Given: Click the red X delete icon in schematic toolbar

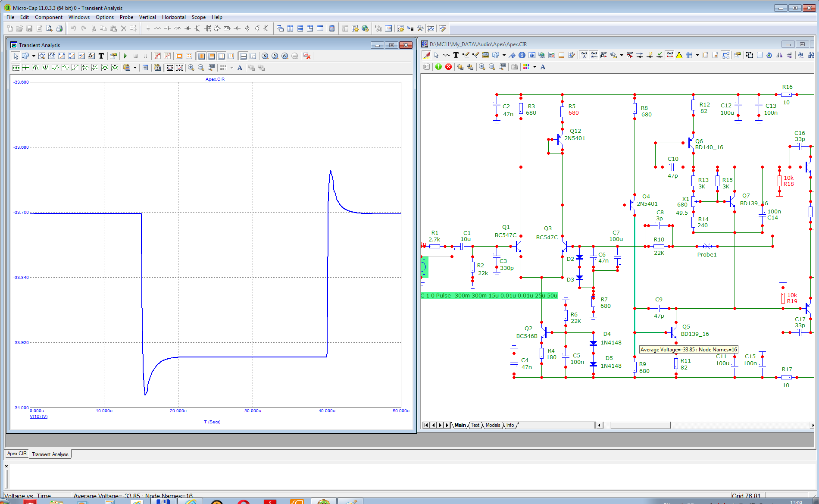Looking at the screenshot, I should 449,67.
